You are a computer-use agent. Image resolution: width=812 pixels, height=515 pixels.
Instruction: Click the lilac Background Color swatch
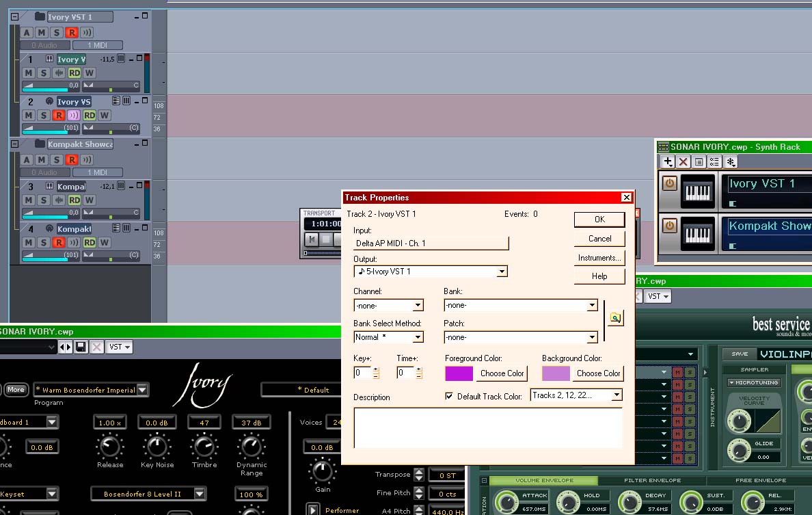[x=556, y=373]
